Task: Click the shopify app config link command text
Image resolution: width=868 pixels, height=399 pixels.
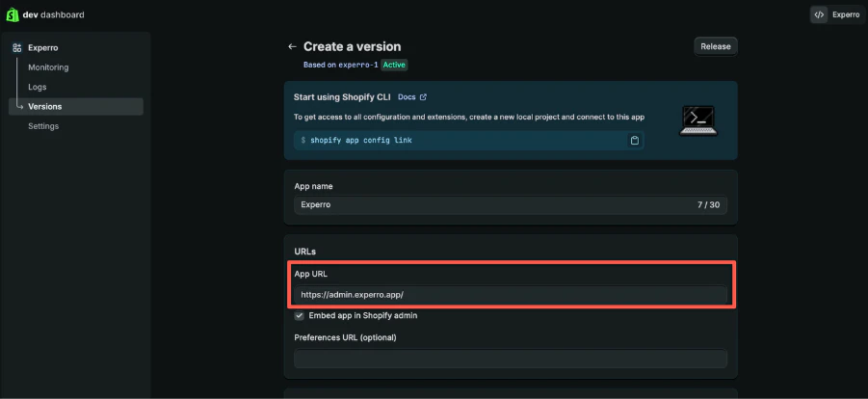Action: pyautogui.click(x=361, y=140)
